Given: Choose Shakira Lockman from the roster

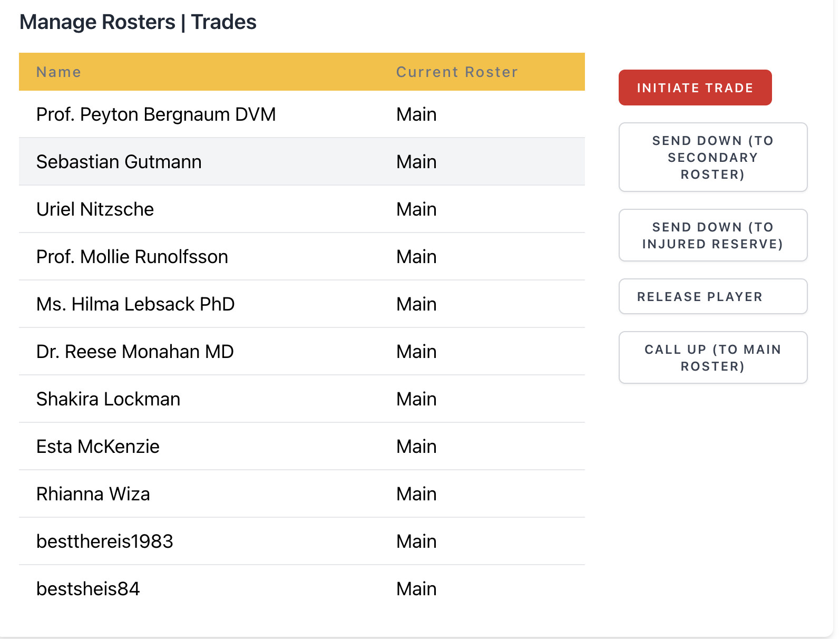Looking at the screenshot, I should coord(109,399).
